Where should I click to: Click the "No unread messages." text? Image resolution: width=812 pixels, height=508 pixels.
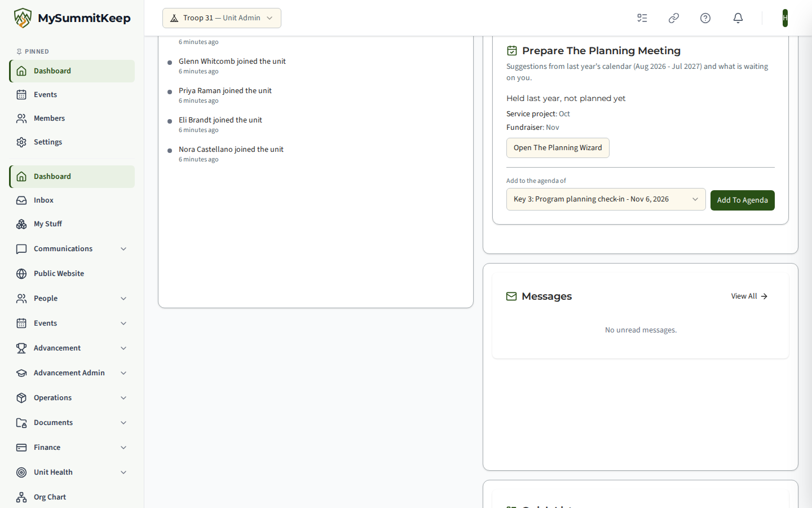point(641,330)
